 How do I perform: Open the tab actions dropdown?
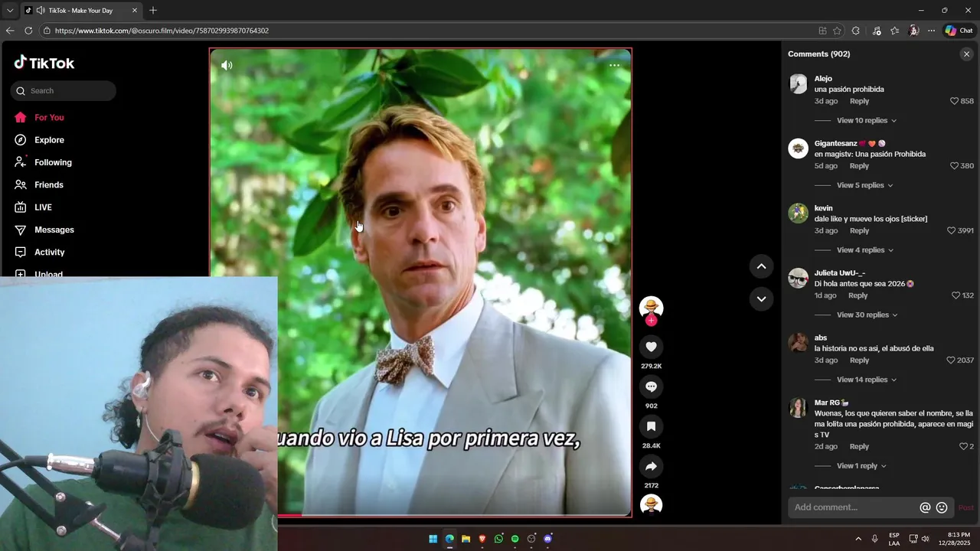click(x=10, y=10)
